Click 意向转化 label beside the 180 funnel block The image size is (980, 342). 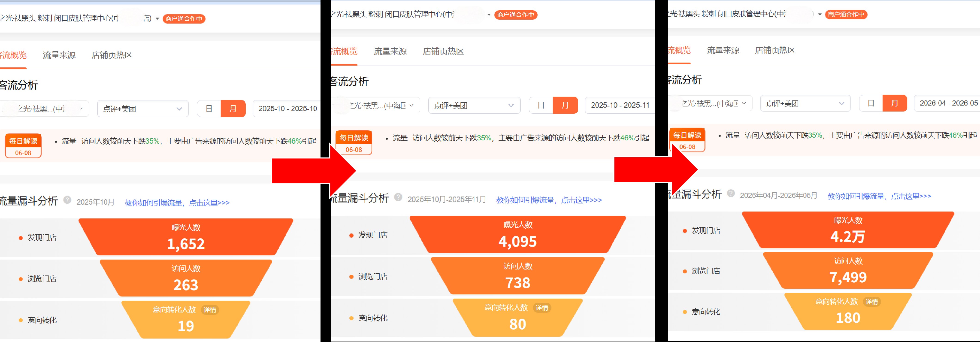(x=706, y=312)
